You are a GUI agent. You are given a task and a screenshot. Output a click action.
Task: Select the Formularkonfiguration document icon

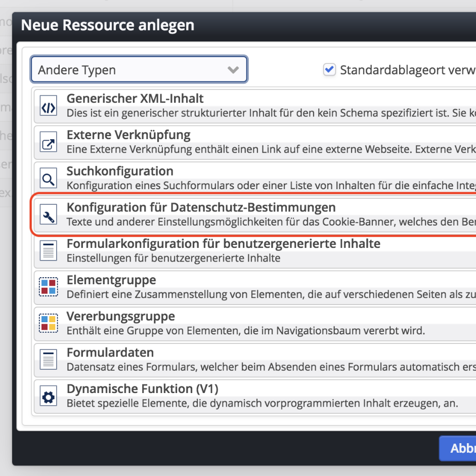(x=48, y=251)
